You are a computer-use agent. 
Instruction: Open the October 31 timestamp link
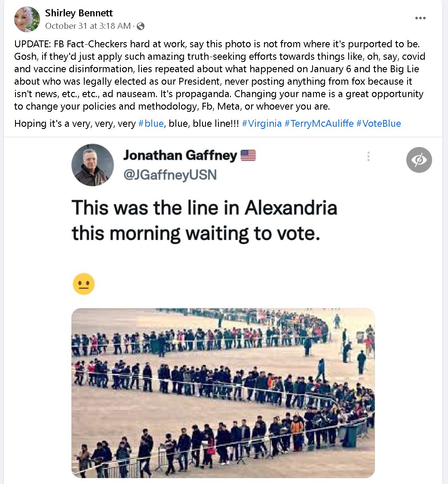click(x=88, y=26)
